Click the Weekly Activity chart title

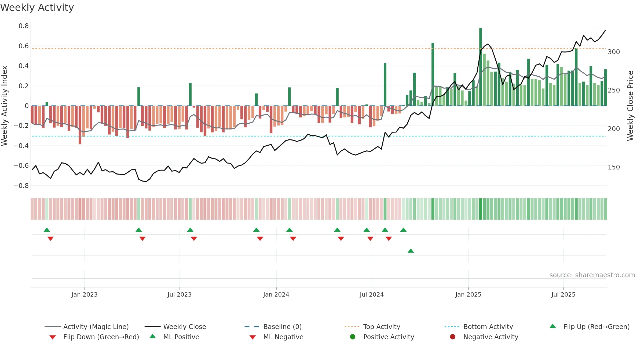click(x=37, y=8)
